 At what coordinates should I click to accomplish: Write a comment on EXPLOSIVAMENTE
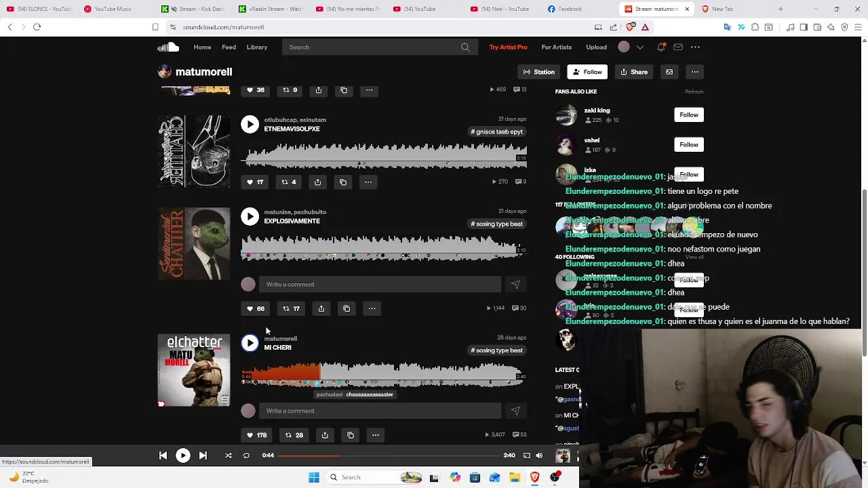coord(380,285)
